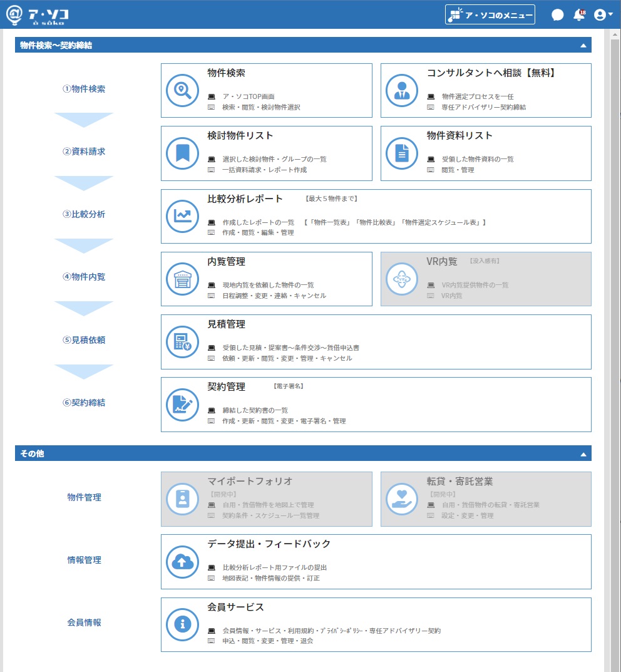Click the consultant person icon
Screen dimensions: 621x672
tap(402, 90)
